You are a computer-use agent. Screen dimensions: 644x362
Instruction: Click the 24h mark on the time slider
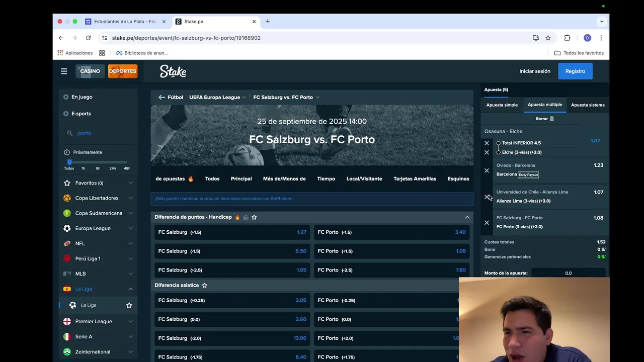point(113,168)
